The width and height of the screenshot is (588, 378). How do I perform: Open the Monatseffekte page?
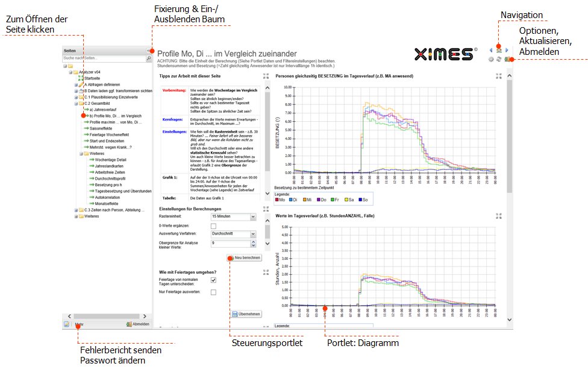107,203
